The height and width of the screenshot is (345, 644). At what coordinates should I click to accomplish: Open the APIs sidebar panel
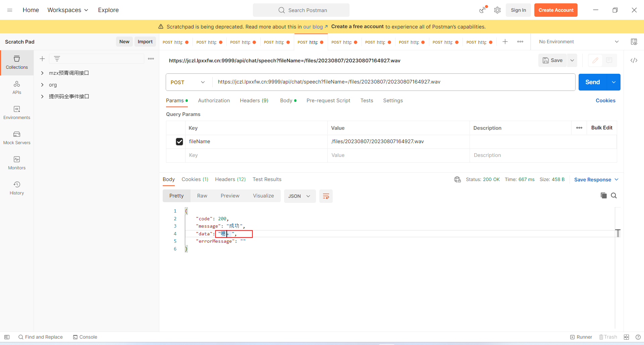click(17, 88)
